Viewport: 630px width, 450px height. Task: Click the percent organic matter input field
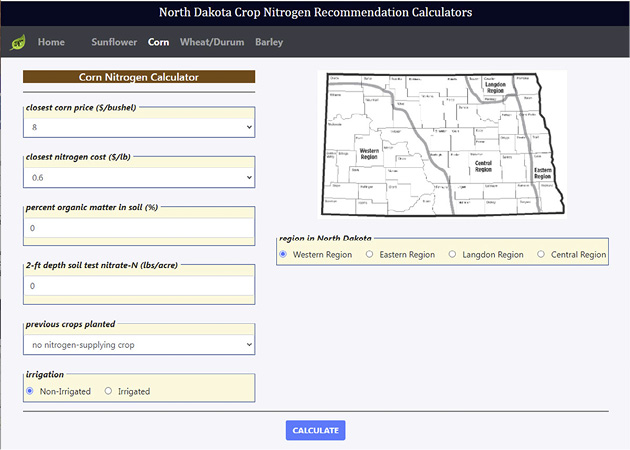pyautogui.click(x=139, y=228)
